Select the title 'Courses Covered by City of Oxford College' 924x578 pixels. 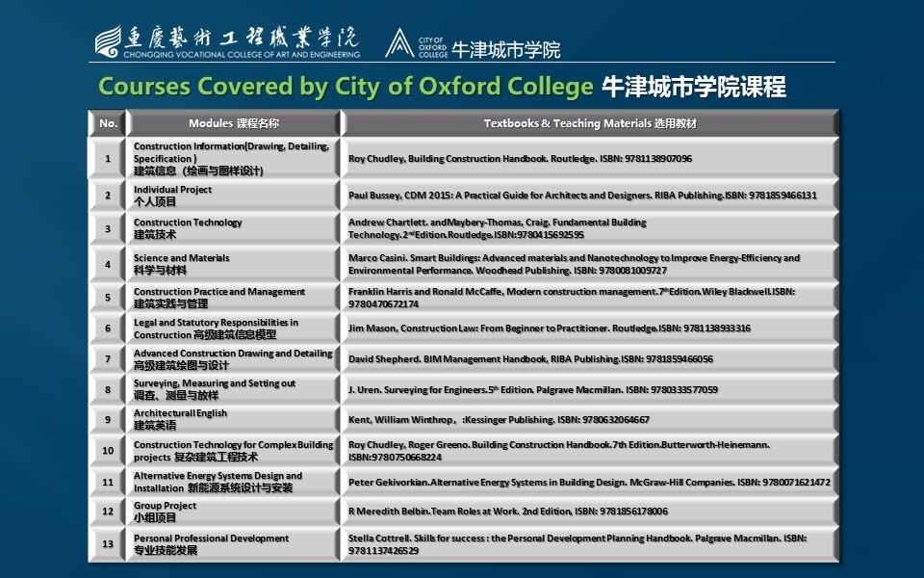tap(346, 86)
